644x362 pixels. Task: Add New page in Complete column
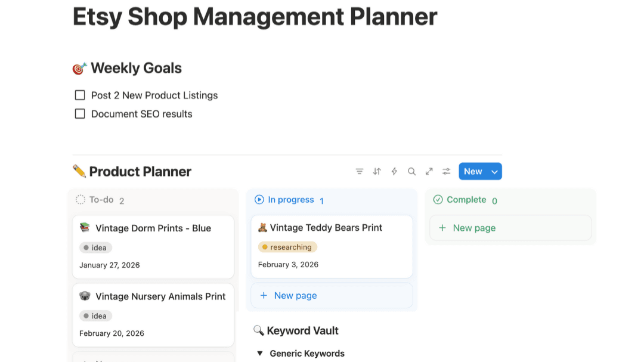(x=510, y=228)
